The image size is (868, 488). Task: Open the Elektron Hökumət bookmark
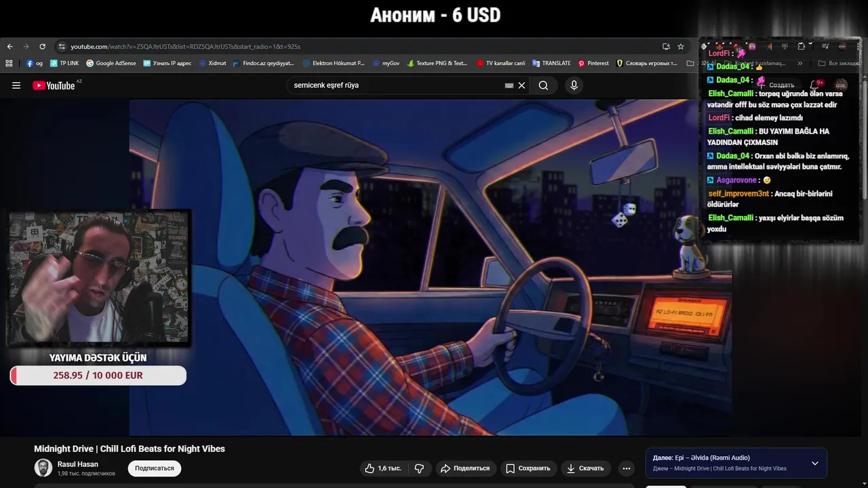(x=334, y=63)
